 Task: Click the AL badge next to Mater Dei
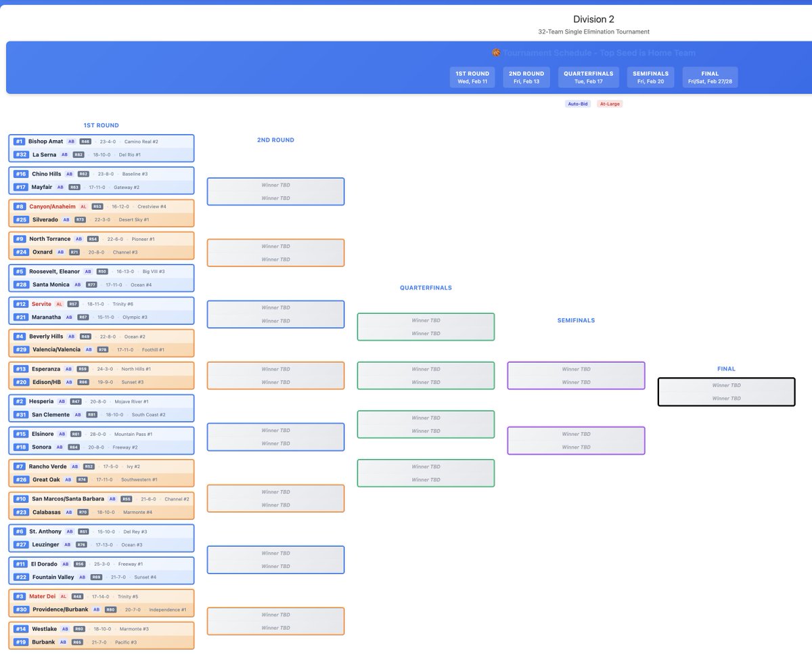pos(64,596)
